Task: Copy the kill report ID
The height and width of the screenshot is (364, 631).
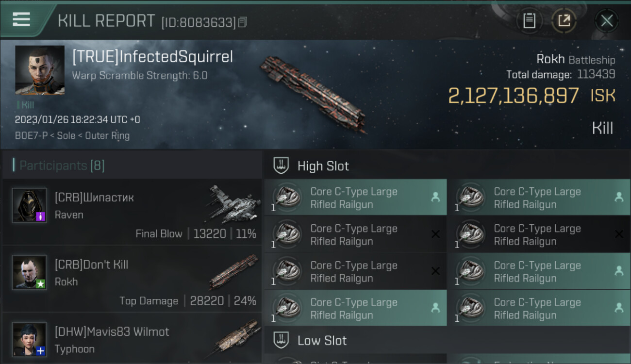Action: [243, 22]
